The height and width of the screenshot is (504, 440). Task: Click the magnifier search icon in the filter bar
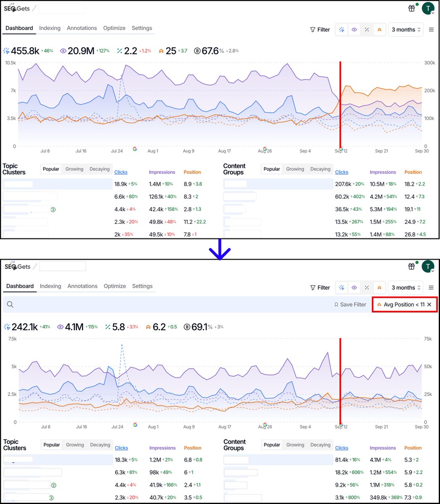(x=10, y=304)
